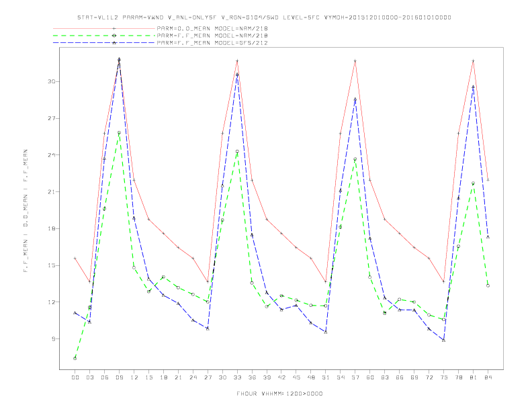Click the green circle data point at hour 84
Viewport: 532px width, 411px height.
point(488,285)
